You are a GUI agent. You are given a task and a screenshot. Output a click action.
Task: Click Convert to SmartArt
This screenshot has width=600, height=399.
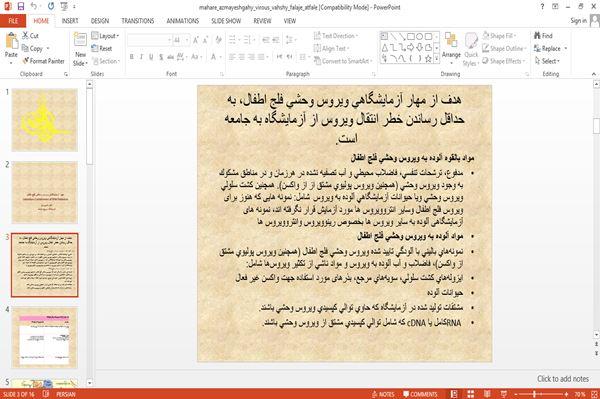point(343,61)
